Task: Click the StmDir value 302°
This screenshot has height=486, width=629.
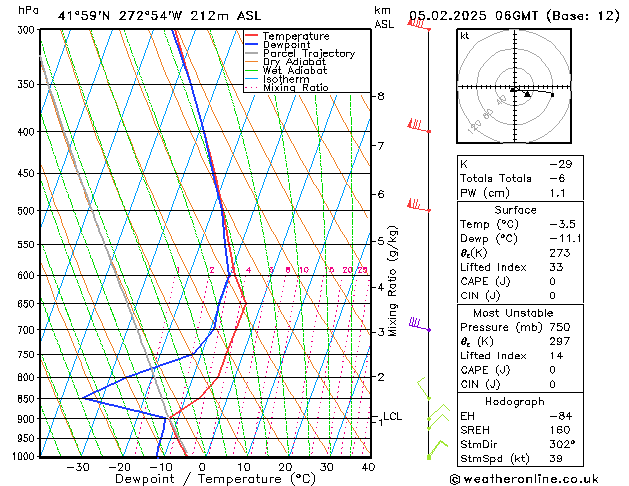Action: (x=562, y=444)
